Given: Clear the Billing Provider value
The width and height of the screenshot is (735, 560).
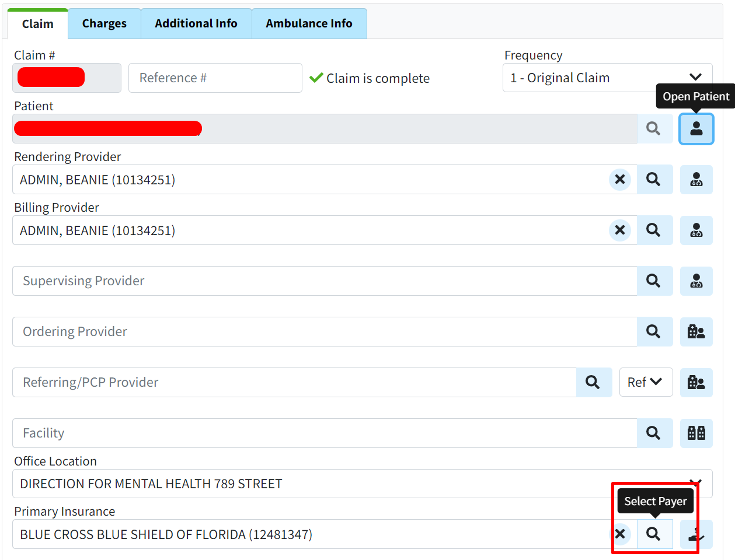Looking at the screenshot, I should [x=620, y=230].
